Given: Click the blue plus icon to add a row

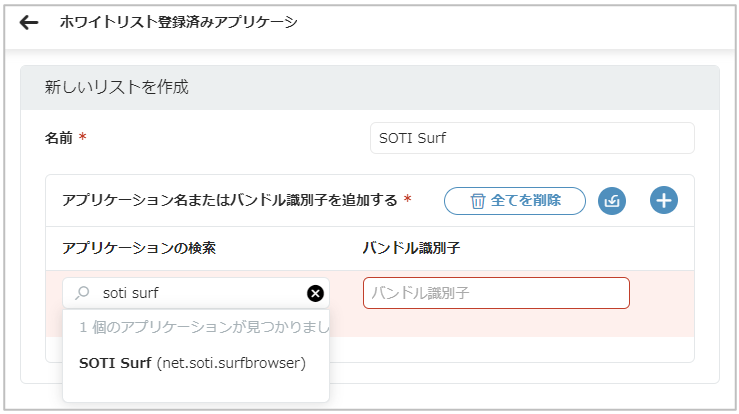Looking at the screenshot, I should click(x=663, y=201).
